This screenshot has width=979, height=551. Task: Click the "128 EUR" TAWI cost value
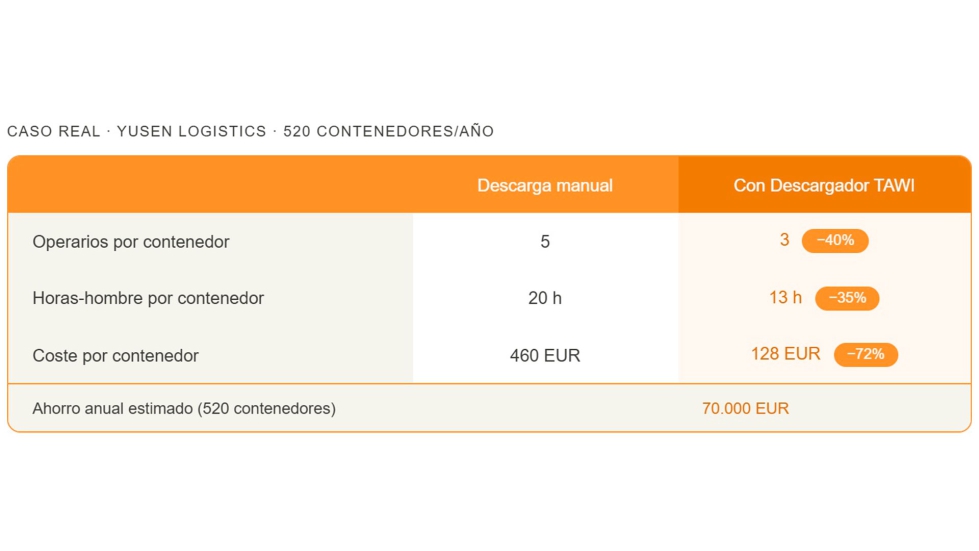coord(786,354)
